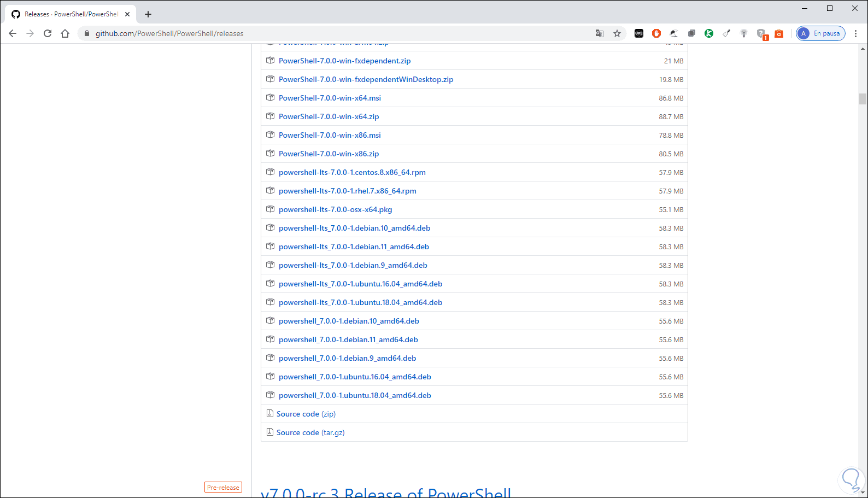
Task: Open the translate page icon
Action: coord(600,33)
